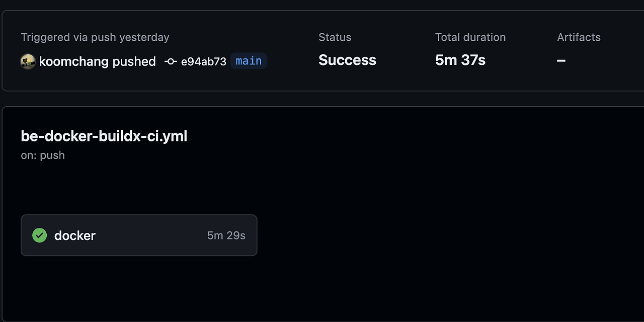Click the Total duration value 5m 37s
Screen dimensions: 644x322
(x=460, y=60)
